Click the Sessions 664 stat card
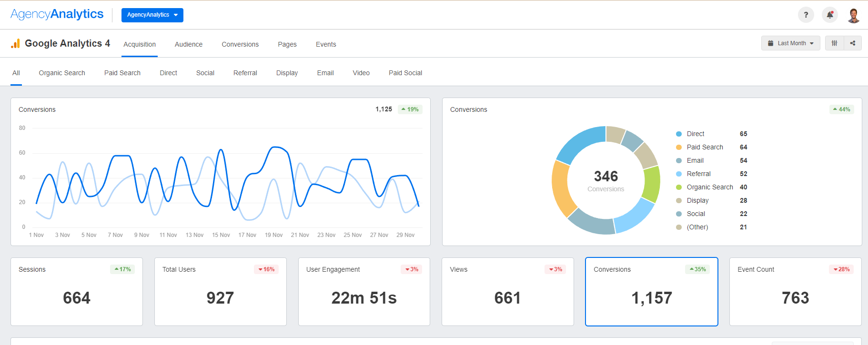 [77, 292]
